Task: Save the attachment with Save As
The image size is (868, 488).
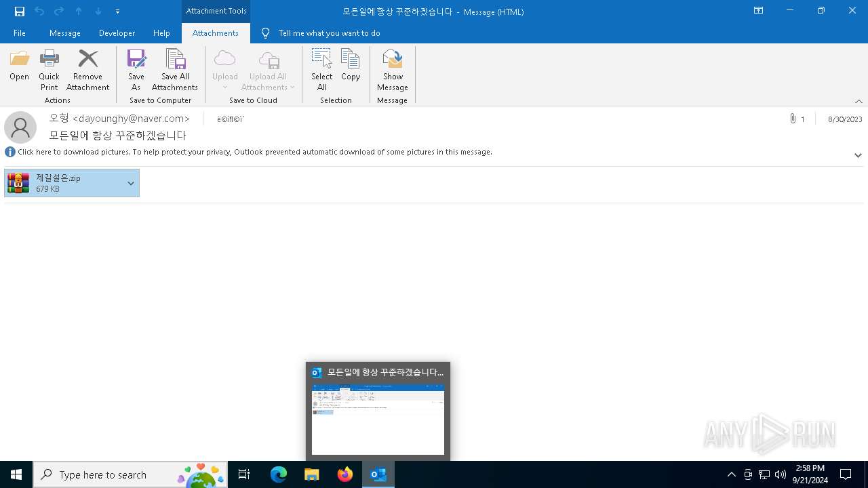Action: pos(136,70)
